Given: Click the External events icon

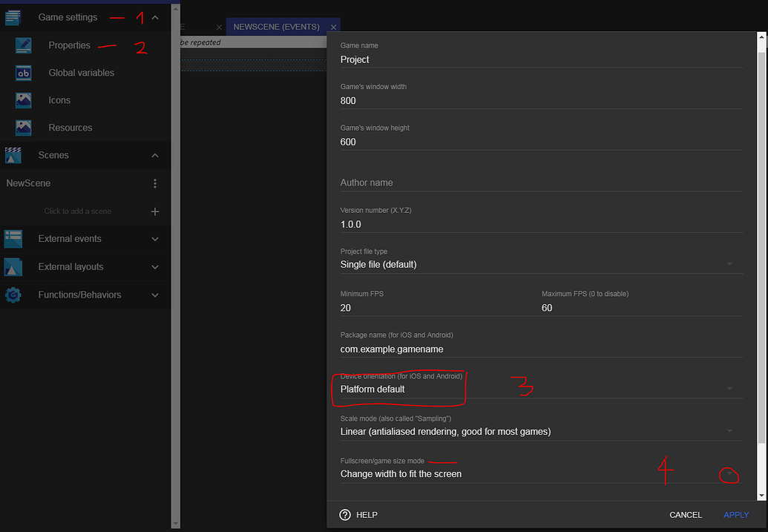Looking at the screenshot, I should [13, 239].
